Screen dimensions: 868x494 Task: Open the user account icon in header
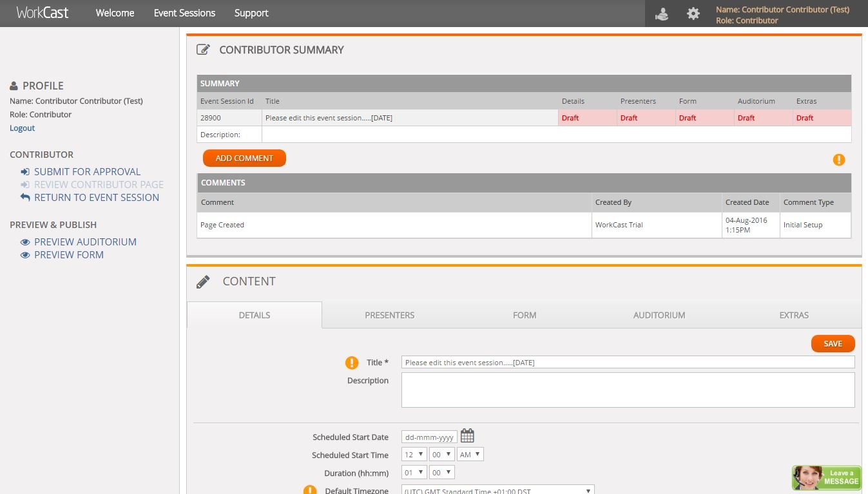(x=662, y=14)
